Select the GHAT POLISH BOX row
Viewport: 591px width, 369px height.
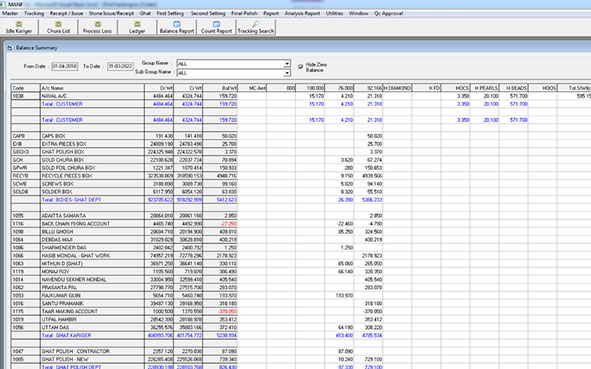click(63, 152)
